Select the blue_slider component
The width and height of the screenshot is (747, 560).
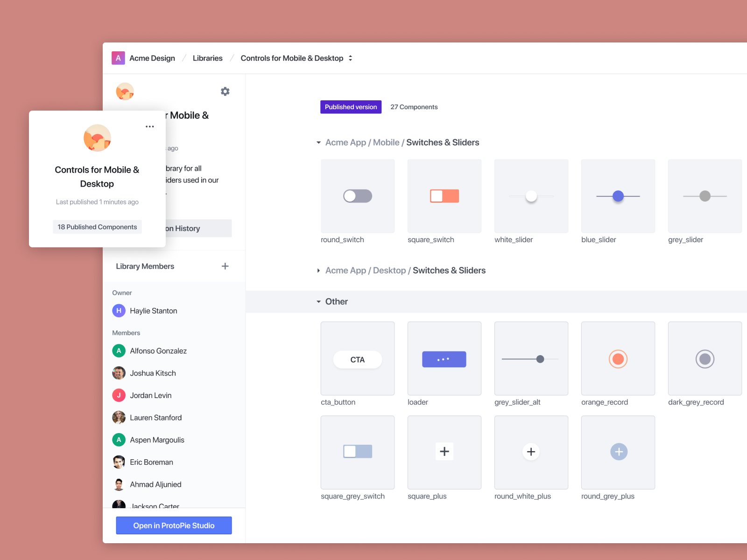pos(618,196)
